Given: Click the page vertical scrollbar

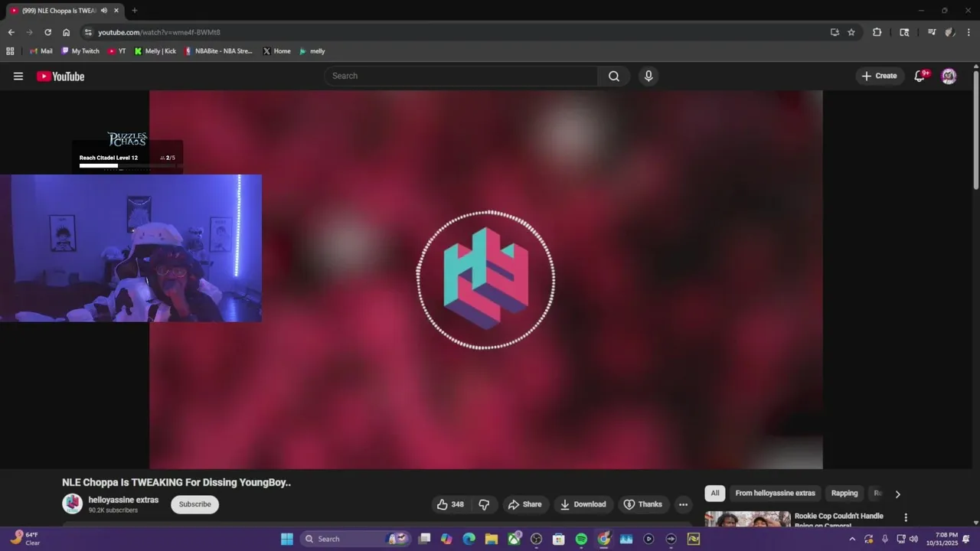Looking at the screenshot, I should click(x=975, y=130).
